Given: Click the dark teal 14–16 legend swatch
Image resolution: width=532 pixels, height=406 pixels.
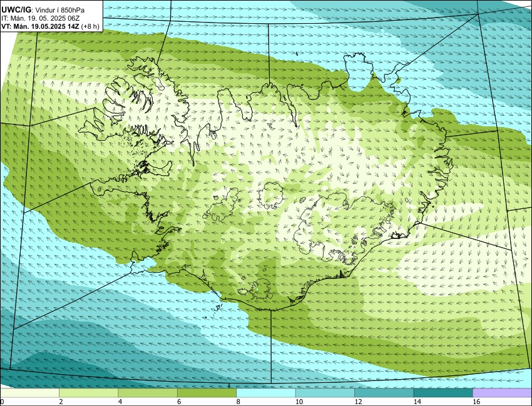Looking at the screenshot, I should [x=442, y=393].
